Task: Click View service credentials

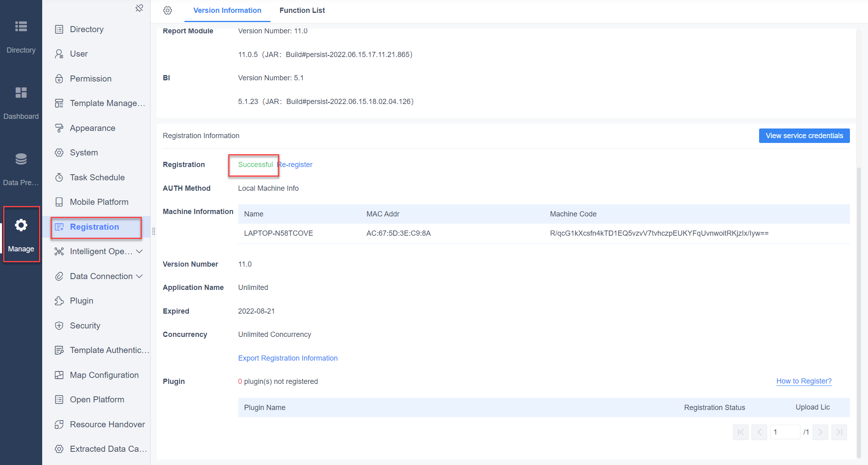Action: pos(804,135)
